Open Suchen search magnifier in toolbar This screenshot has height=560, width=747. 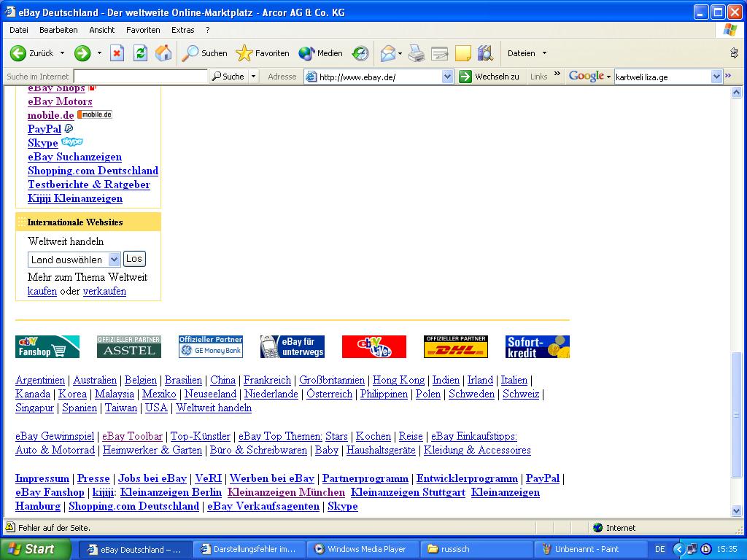(205, 53)
